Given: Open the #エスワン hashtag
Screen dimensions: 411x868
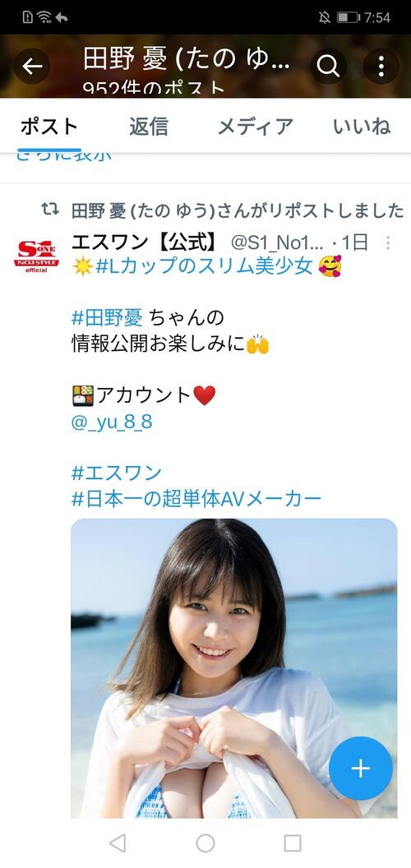Looking at the screenshot, I should click(x=117, y=473).
